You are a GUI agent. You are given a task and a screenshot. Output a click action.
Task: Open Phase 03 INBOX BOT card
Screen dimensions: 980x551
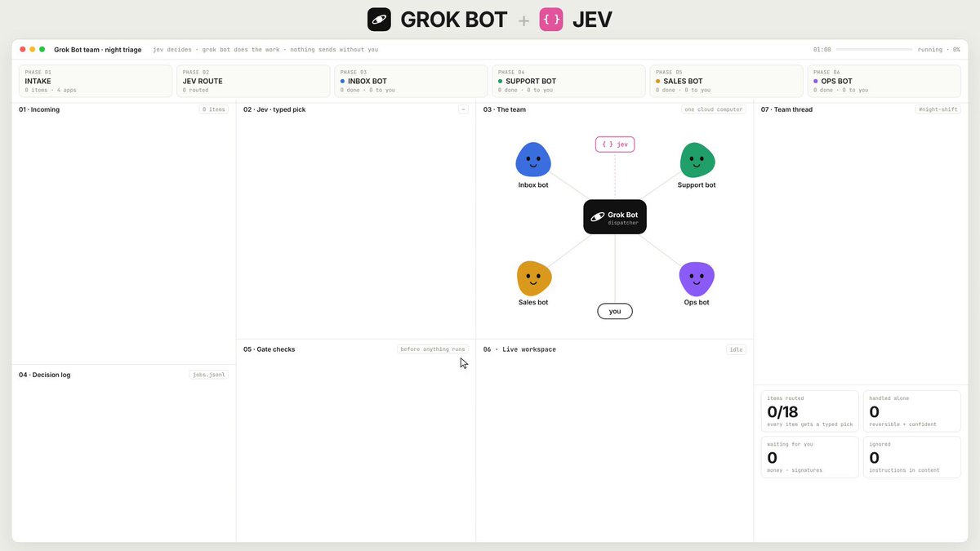click(411, 81)
